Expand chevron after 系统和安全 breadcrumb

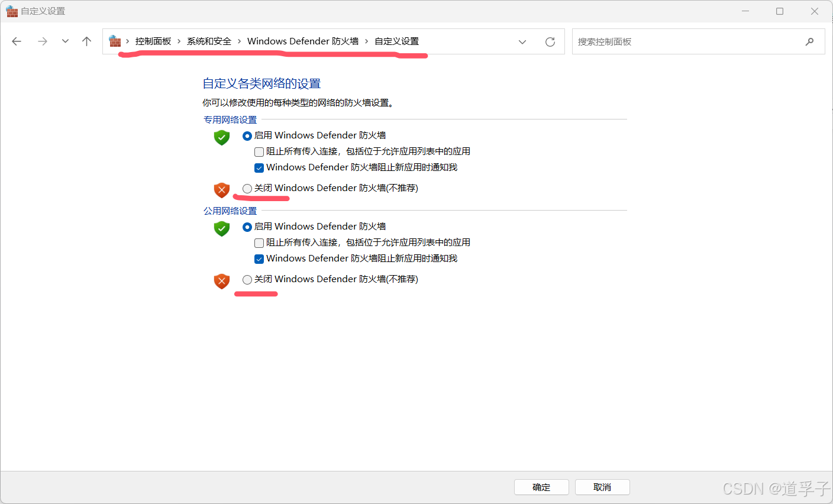point(240,41)
